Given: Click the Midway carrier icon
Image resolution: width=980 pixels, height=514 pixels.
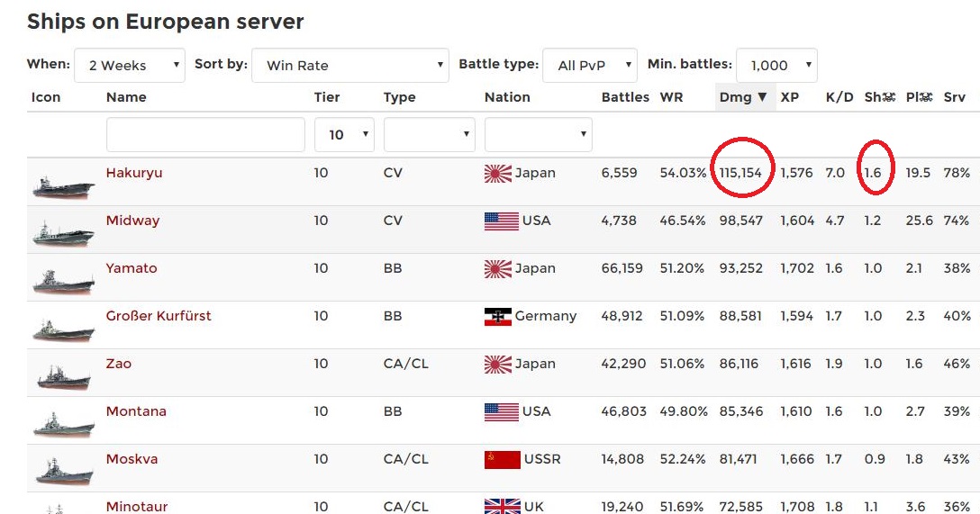Looking at the screenshot, I should point(63,232).
